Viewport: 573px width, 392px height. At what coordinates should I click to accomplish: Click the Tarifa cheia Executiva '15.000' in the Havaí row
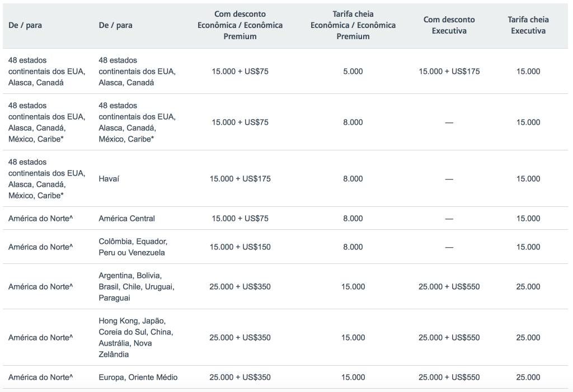click(x=528, y=178)
